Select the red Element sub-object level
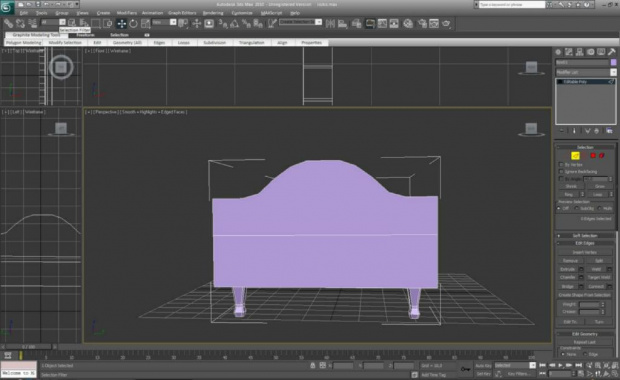The height and width of the screenshot is (380, 620). [x=601, y=156]
